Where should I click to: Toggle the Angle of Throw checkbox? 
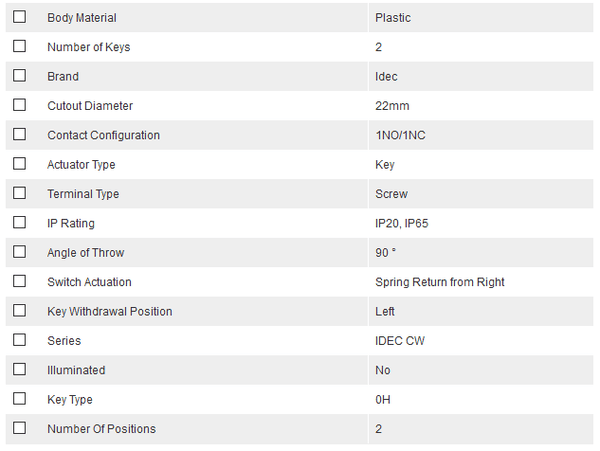(19, 252)
